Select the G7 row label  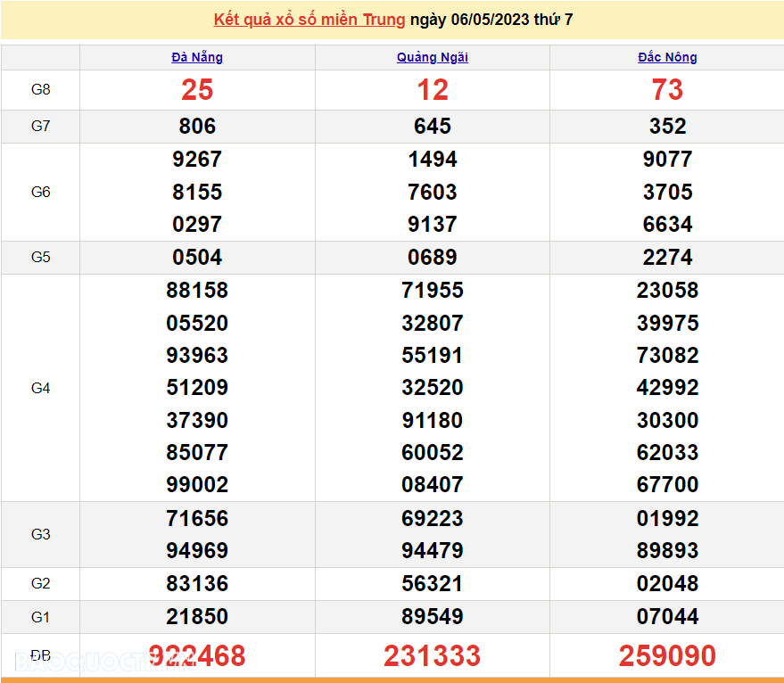(40, 126)
